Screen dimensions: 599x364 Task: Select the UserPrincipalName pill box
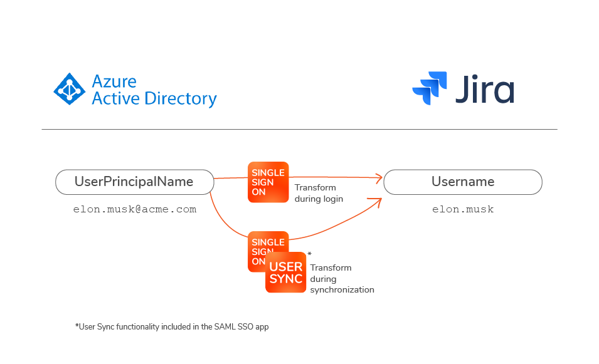134,182
